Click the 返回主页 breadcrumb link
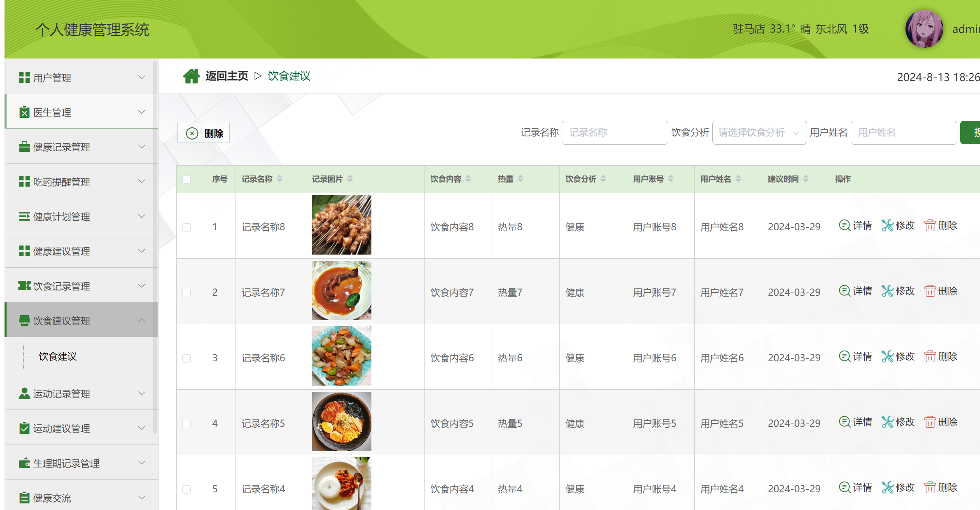Screen dimensions: 980x510 point(226,75)
